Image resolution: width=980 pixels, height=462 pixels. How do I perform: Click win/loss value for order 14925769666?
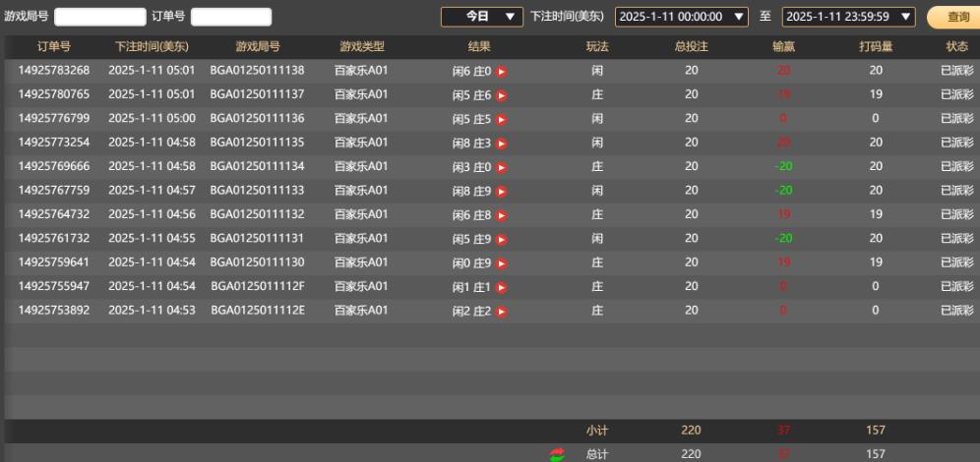(x=784, y=167)
